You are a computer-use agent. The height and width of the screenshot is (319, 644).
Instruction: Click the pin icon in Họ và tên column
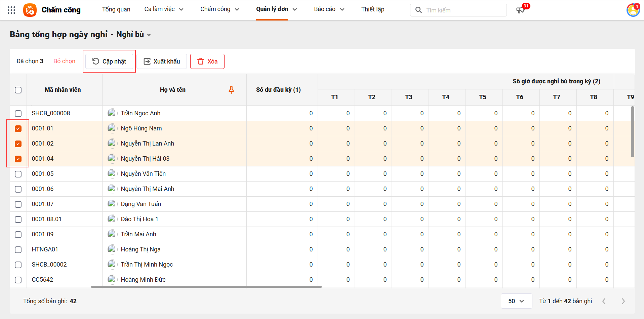tap(231, 90)
